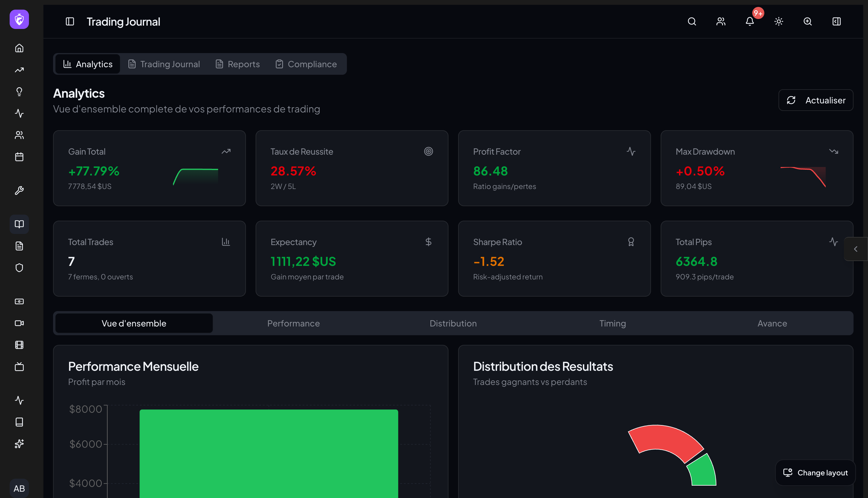The image size is (868, 498).
Task: Switch to the Analytics tab
Action: [x=88, y=64]
